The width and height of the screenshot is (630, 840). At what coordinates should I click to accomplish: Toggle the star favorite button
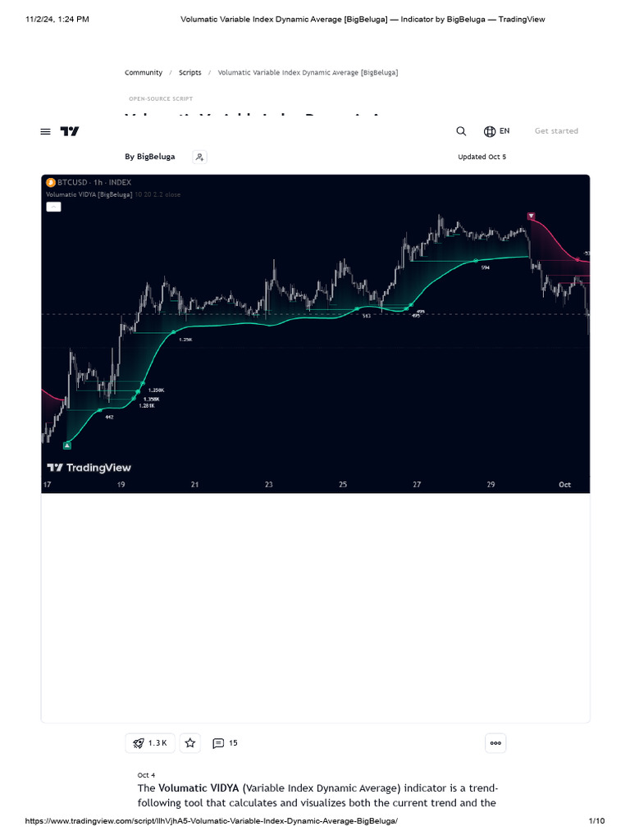(190, 743)
